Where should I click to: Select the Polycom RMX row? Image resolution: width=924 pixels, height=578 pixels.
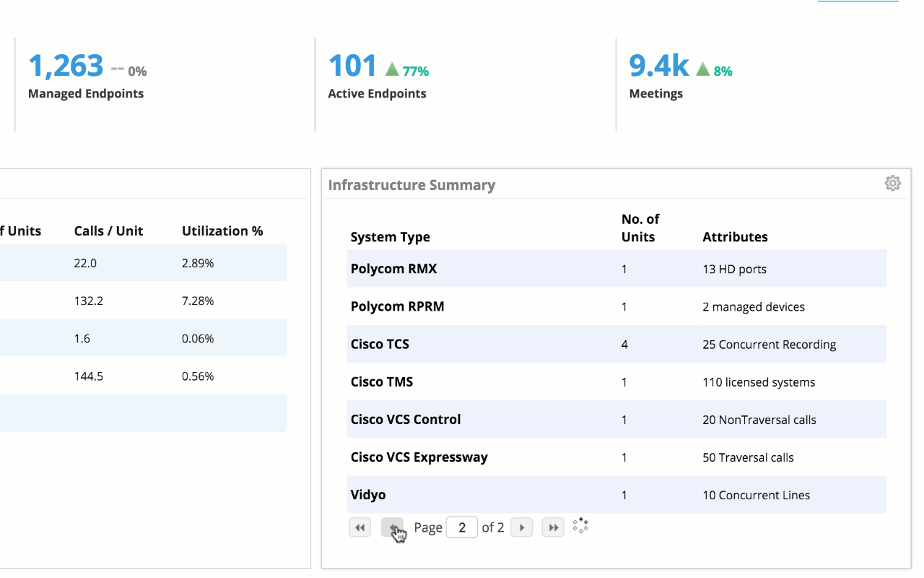(616, 269)
